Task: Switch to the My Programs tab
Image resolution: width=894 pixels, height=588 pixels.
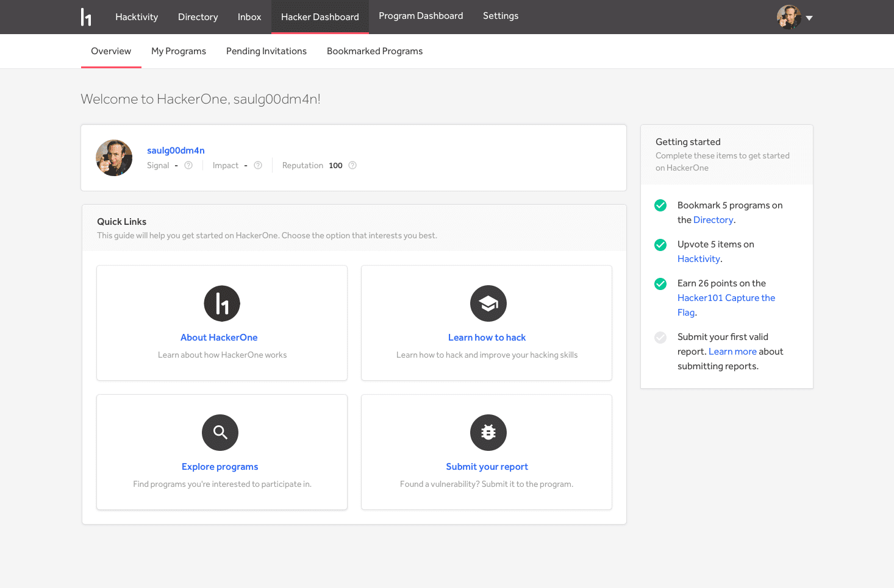Action: point(179,51)
